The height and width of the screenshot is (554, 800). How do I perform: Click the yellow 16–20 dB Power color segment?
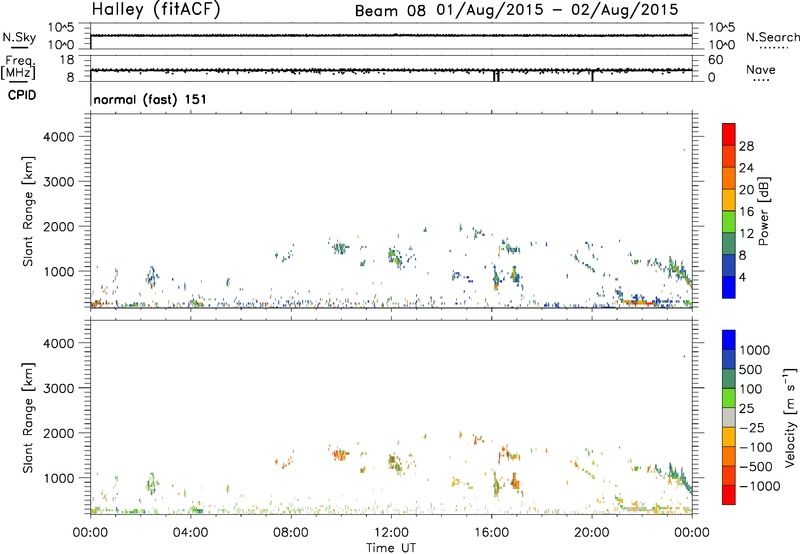[x=729, y=200]
